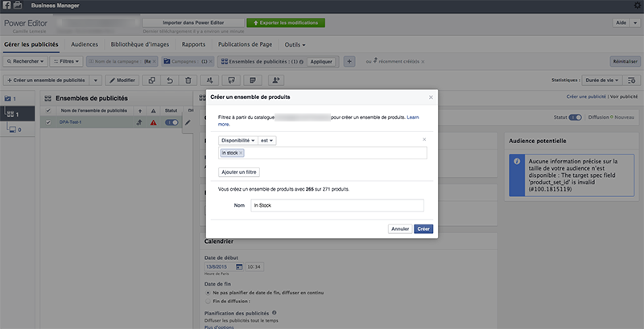Open the Bibliothèque d'images tab
Image resolution: width=644 pixels, height=329 pixels.
pyautogui.click(x=139, y=44)
